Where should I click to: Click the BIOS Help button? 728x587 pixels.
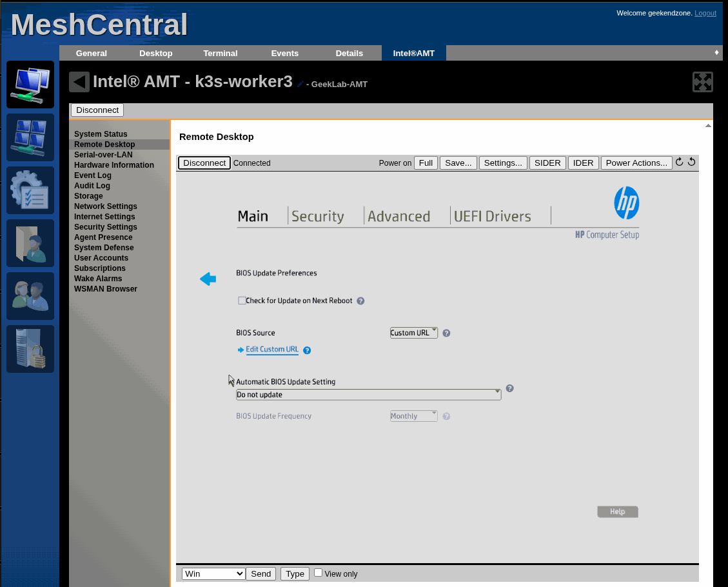618,512
